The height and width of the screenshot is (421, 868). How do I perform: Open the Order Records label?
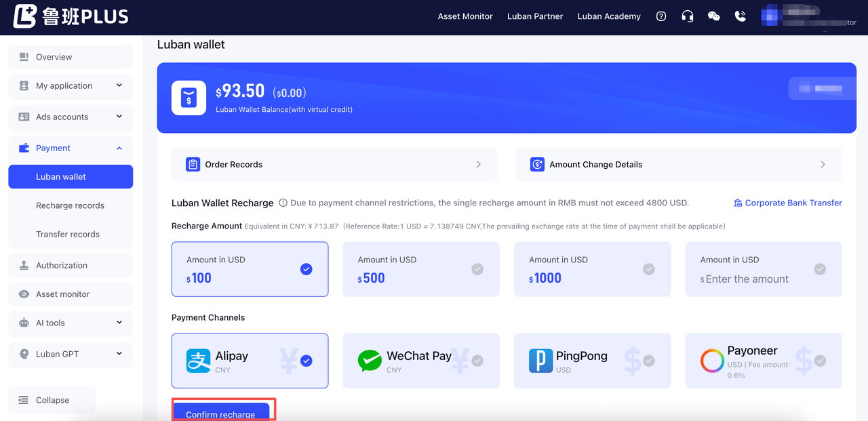(234, 164)
